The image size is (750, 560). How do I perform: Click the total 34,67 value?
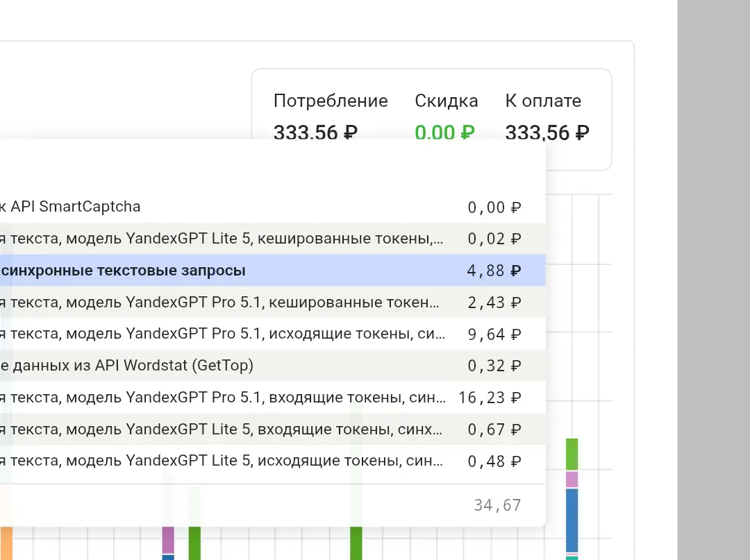pyautogui.click(x=497, y=505)
